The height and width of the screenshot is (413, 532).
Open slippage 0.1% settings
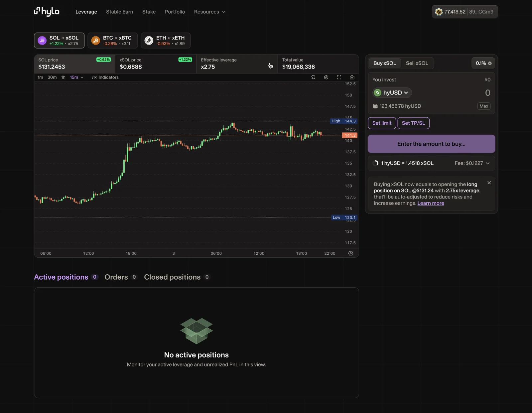[x=483, y=63]
